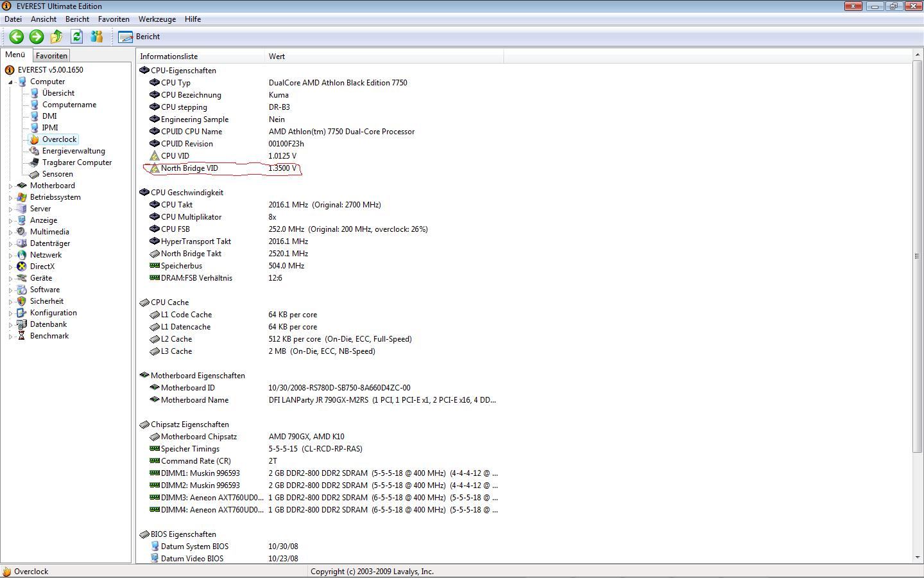Click the green Forward arrow toolbar icon
This screenshot has width=924, height=578.
[x=37, y=37]
